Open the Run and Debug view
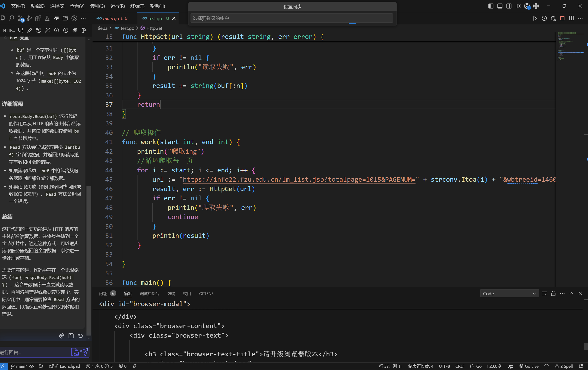The height and width of the screenshot is (370, 588). [29, 18]
